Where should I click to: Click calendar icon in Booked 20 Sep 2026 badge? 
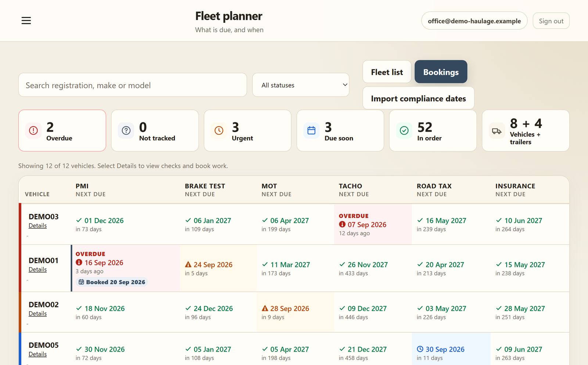[x=81, y=282]
